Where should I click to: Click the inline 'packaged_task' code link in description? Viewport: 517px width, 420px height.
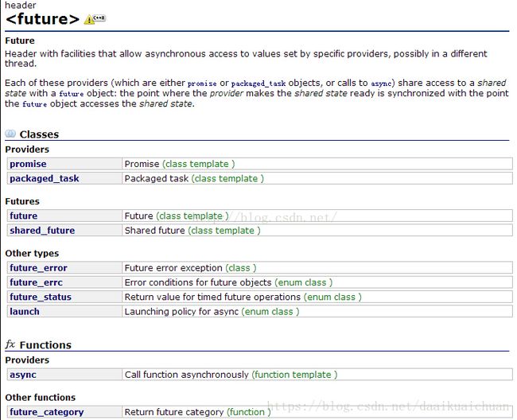pos(258,84)
